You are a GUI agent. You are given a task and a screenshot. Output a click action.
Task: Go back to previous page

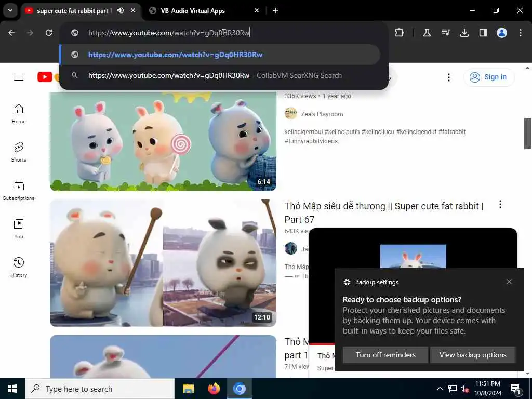[x=11, y=33]
